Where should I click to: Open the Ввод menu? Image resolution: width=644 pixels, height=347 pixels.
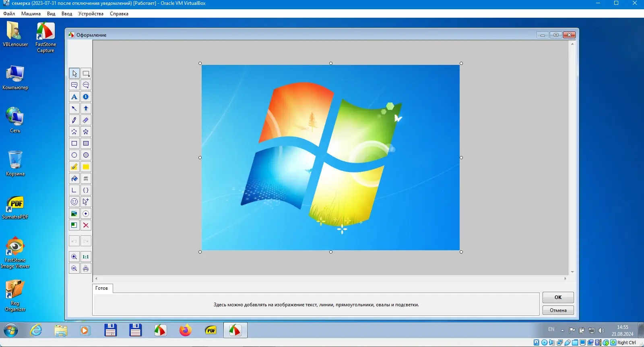click(x=67, y=14)
